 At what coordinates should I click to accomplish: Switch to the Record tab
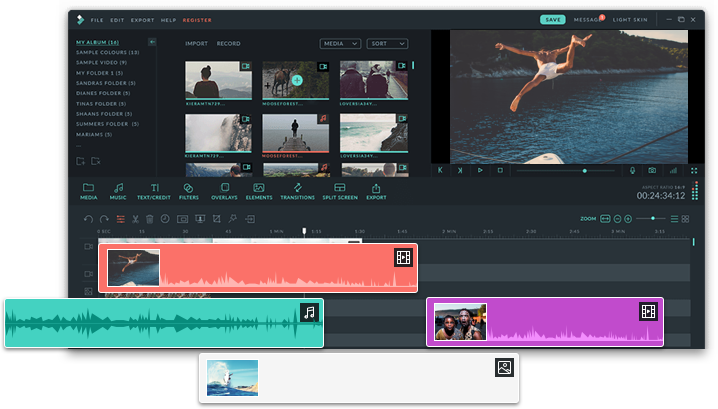[x=228, y=44]
